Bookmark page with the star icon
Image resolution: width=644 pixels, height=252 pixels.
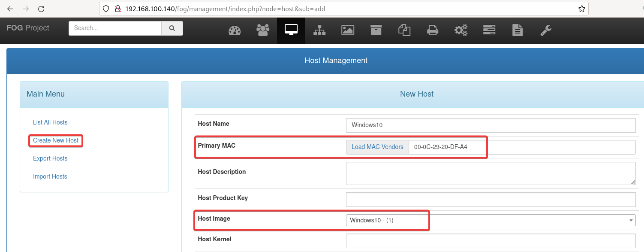pyautogui.click(x=581, y=9)
